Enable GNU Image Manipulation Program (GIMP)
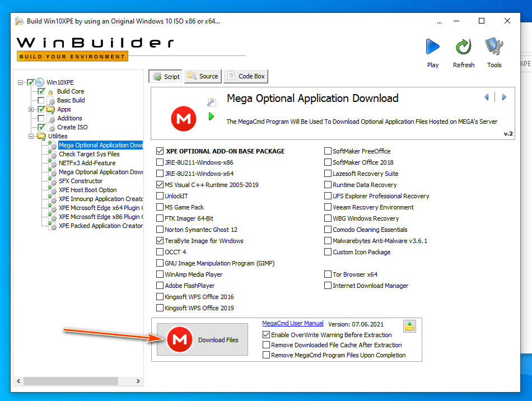This screenshot has width=532, height=401. coord(160,263)
